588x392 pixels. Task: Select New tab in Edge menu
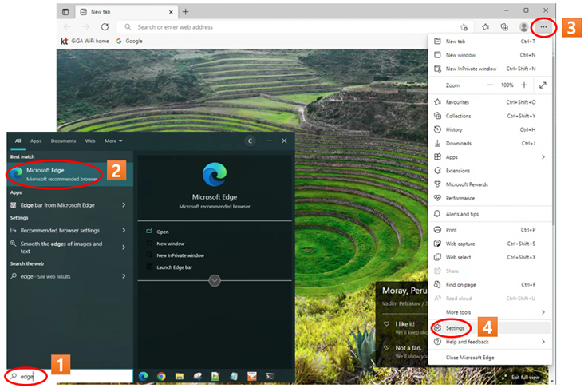pos(489,42)
